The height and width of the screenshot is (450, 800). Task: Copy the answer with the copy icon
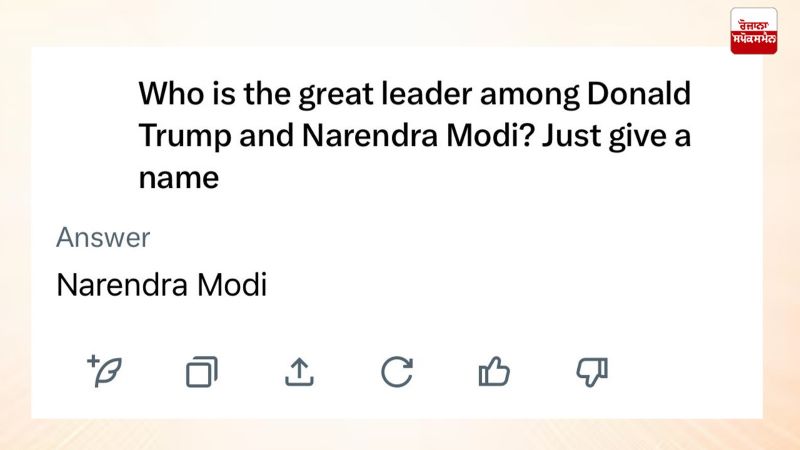click(201, 372)
